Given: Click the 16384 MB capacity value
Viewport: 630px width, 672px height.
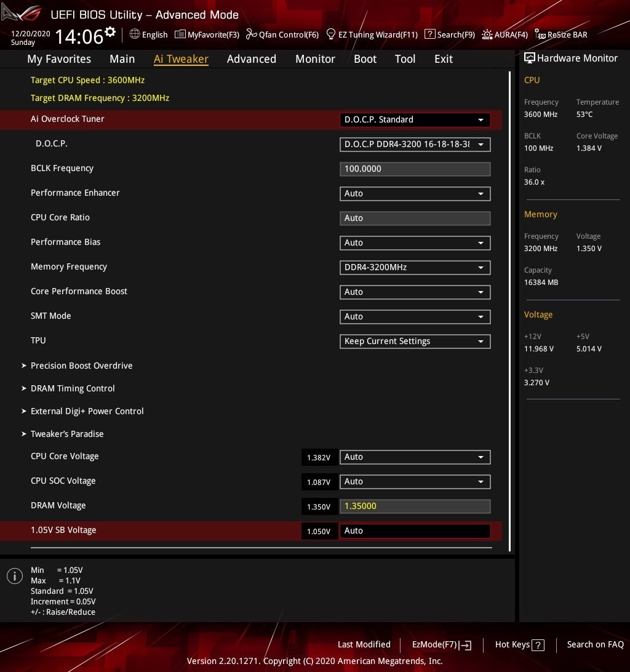Looking at the screenshot, I should [x=541, y=282].
